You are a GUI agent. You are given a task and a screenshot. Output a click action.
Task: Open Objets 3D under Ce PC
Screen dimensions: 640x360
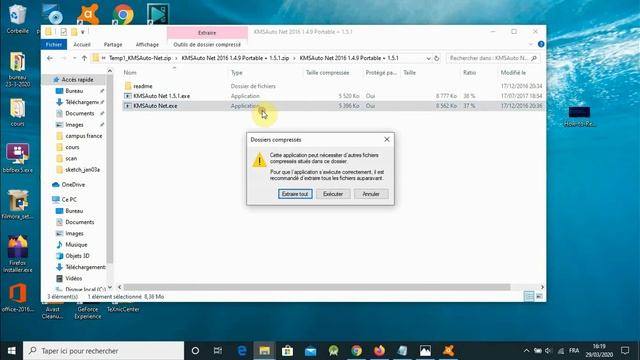pyautogui.click(x=77, y=256)
